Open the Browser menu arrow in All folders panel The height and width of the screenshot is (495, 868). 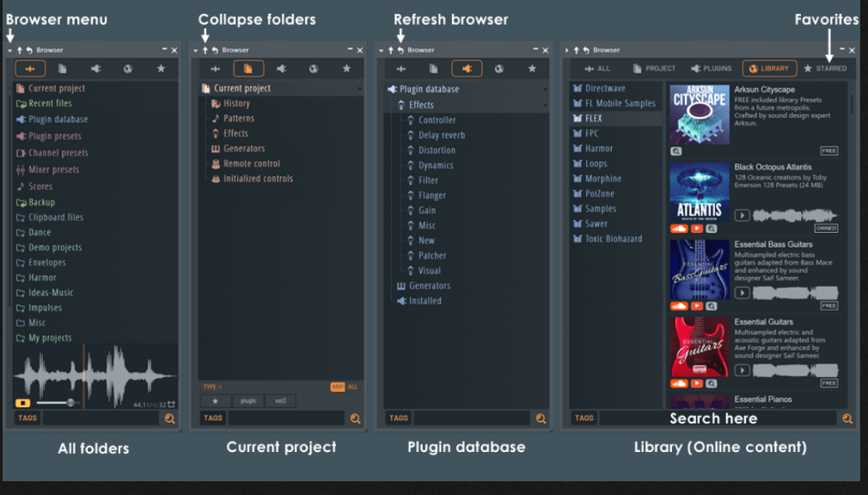coord(10,51)
